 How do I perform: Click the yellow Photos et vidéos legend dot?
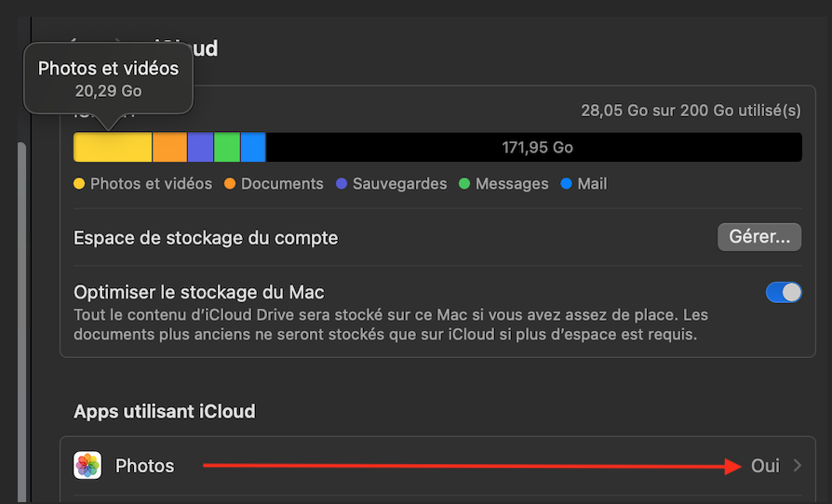click(x=79, y=184)
